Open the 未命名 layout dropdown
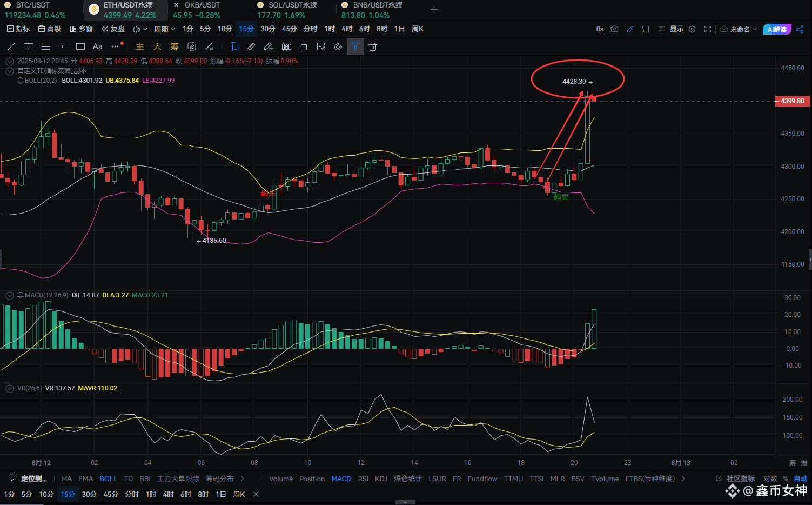812x505 pixels. (x=739, y=29)
